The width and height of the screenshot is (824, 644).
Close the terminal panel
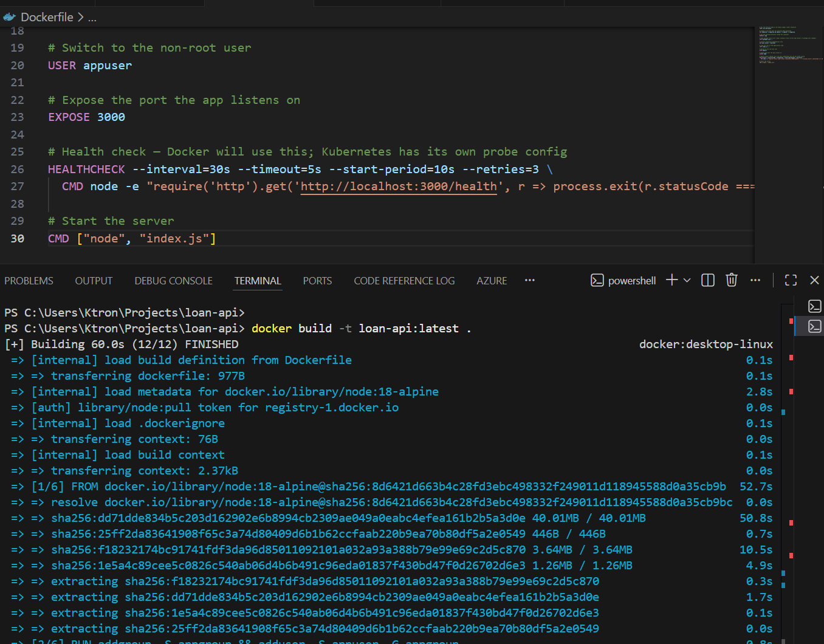click(814, 280)
